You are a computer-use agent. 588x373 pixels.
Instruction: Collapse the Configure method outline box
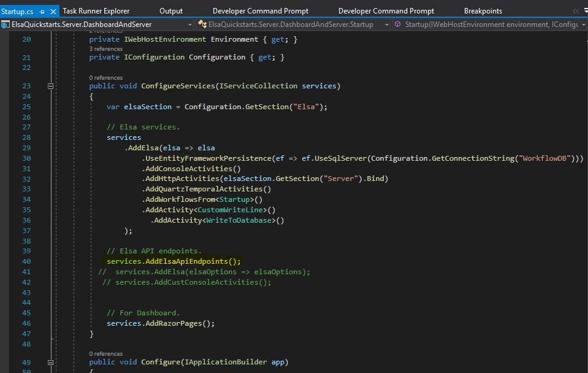click(50, 362)
